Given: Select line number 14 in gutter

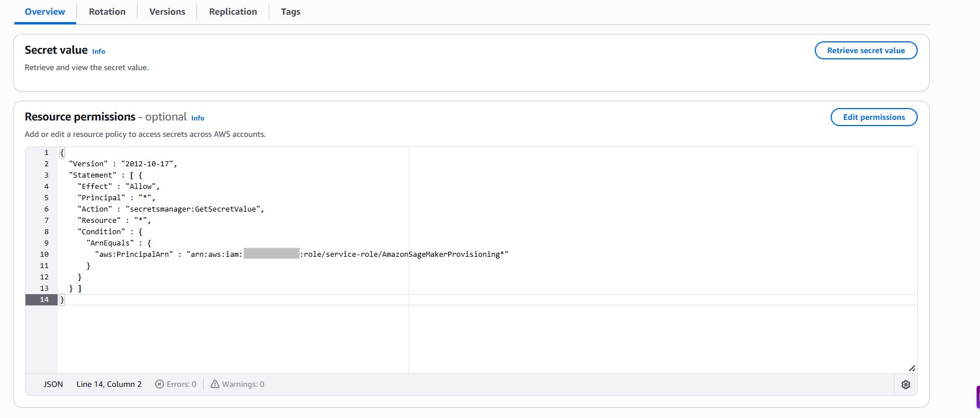Looking at the screenshot, I should [44, 300].
